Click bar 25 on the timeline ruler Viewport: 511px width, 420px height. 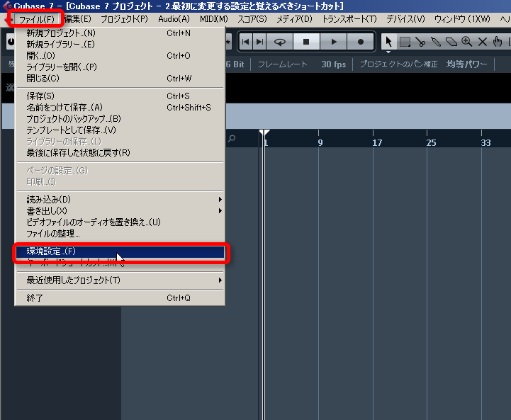point(431,142)
